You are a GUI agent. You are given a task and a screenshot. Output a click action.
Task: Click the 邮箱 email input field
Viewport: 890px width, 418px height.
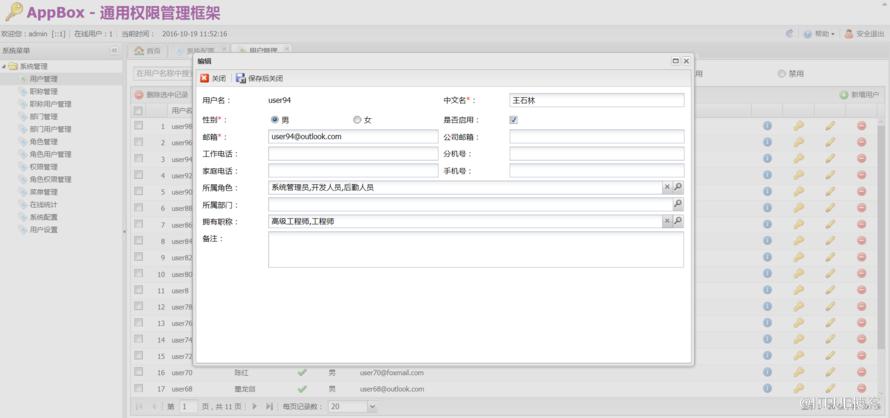coord(353,137)
